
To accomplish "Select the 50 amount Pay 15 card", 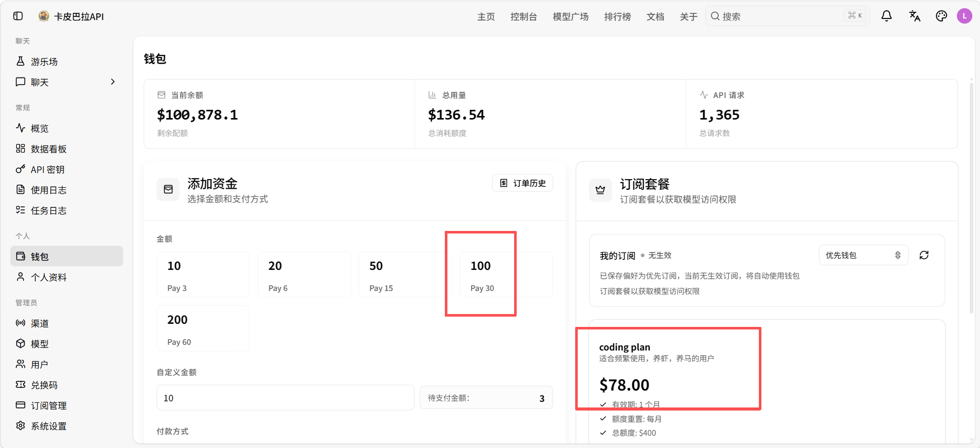I will [x=405, y=275].
